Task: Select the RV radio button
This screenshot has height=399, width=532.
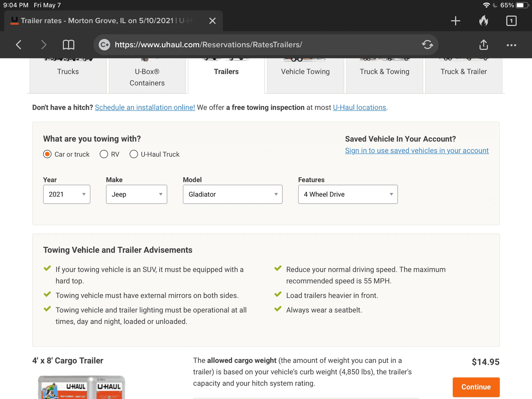Action: (104, 154)
